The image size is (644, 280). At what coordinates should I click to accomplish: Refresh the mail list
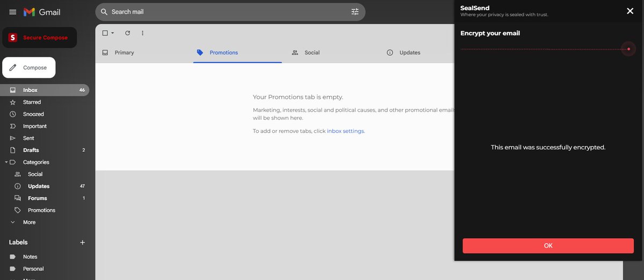click(127, 33)
